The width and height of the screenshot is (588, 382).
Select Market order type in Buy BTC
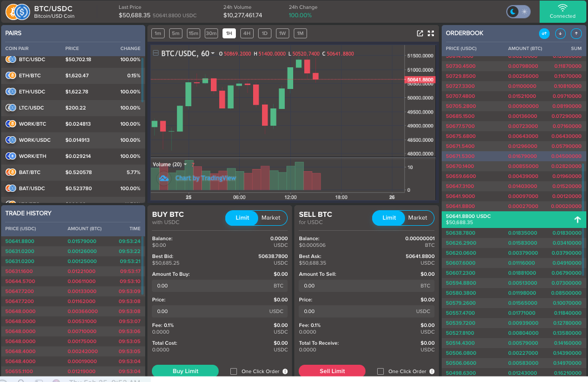click(271, 218)
